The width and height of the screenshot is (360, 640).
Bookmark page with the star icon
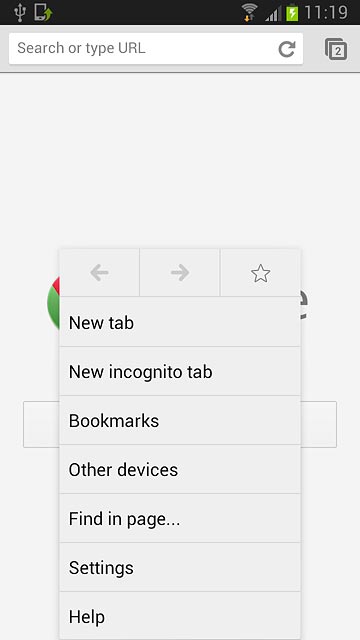260,273
